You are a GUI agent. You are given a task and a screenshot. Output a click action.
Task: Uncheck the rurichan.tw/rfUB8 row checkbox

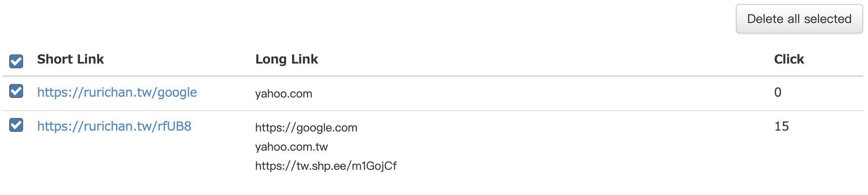(16, 125)
